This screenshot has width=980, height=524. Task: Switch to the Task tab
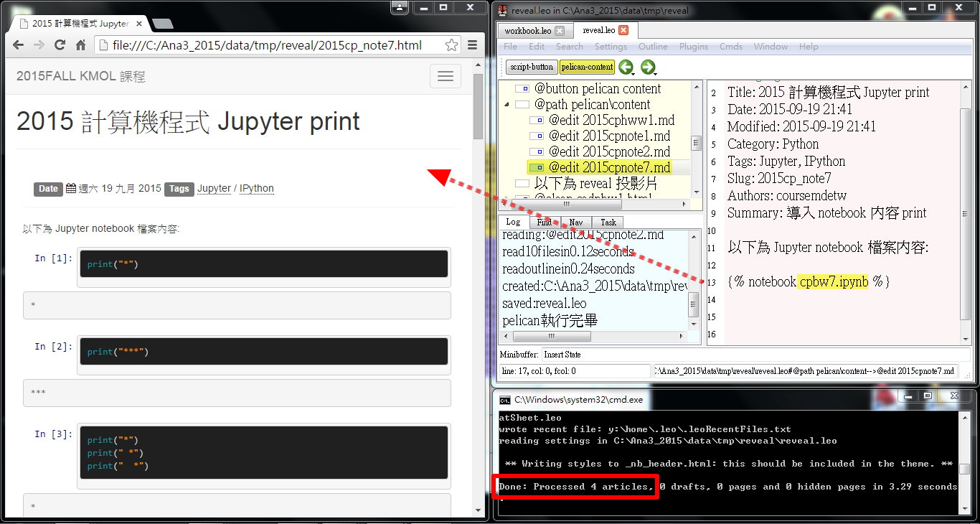[x=608, y=223]
